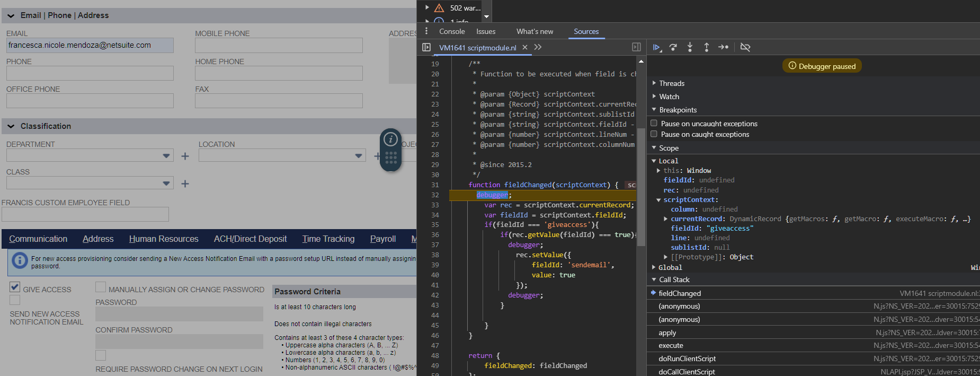This screenshot has height=376, width=980.
Task: Enable Pause on uncaught exceptions
Action: [x=654, y=123]
